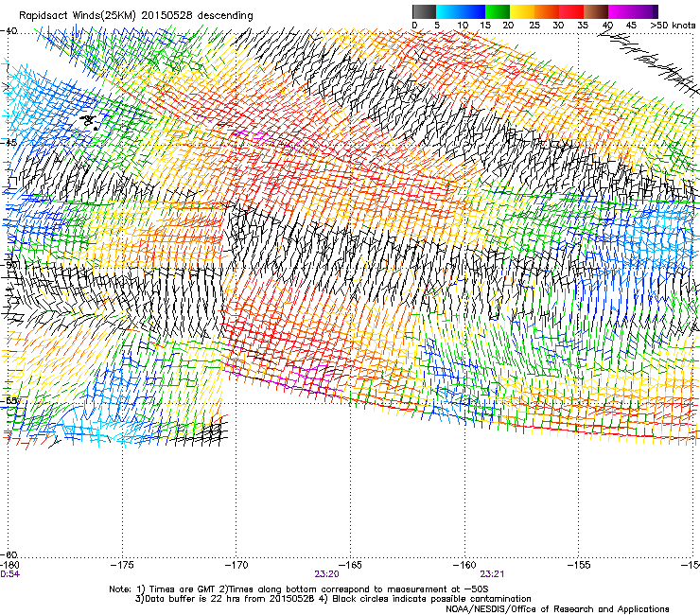Click the '-180' longitude axis label
Viewport: 700px width, 615px height.
click(9, 565)
